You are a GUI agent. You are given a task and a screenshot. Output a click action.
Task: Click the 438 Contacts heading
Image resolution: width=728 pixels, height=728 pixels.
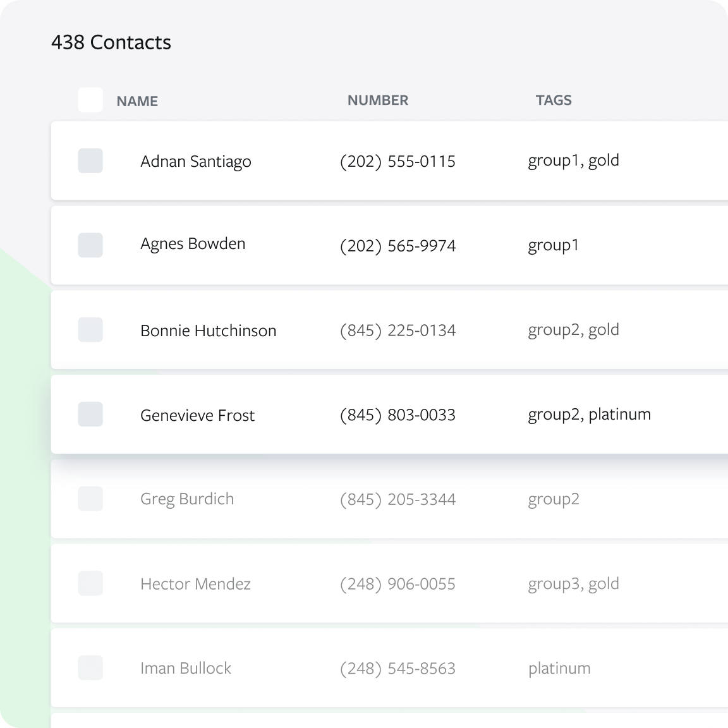(x=111, y=42)
